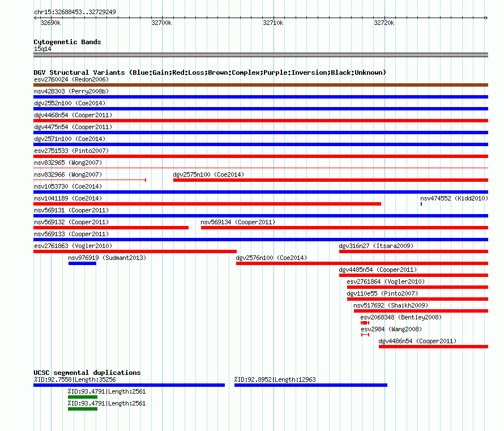Click the Cytogenetic Bands track title
Screen dimensions: 504x431
point(67,42)
